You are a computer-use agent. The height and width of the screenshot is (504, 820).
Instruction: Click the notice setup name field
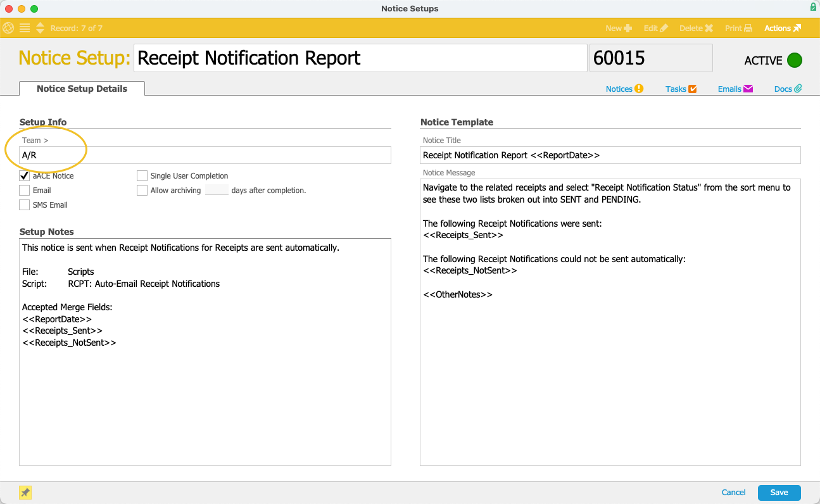click(x=360, y=58)
